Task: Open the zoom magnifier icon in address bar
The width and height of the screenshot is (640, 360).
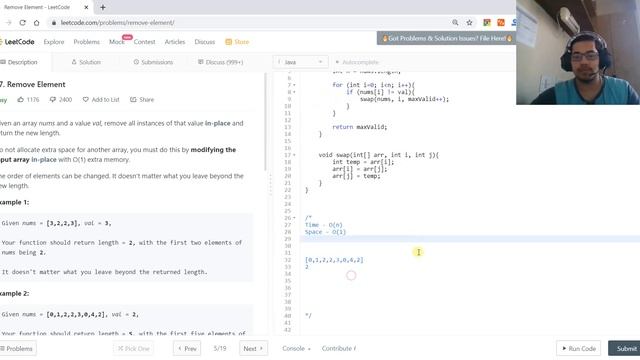Action: click(x=455, y=23)
